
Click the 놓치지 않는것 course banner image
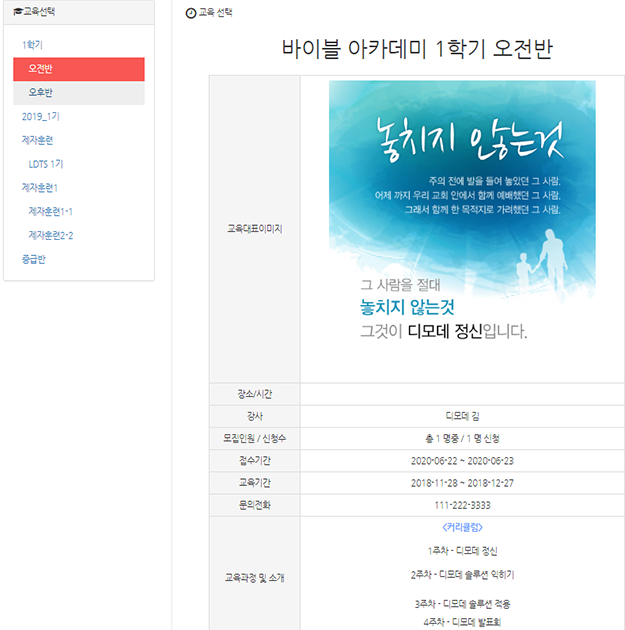click(x=462, y=213)
